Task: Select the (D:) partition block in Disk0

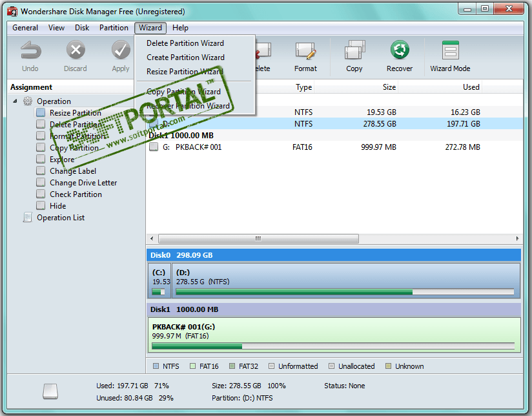Action: [346, 280]
